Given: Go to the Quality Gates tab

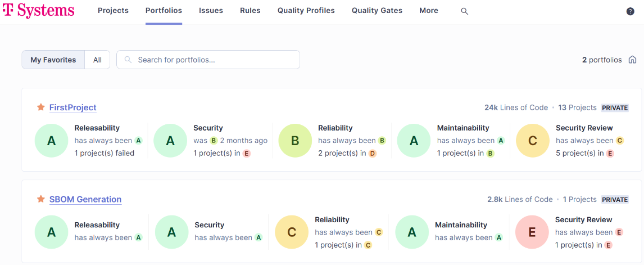Looking at the screenshot, I should (377, 11).
